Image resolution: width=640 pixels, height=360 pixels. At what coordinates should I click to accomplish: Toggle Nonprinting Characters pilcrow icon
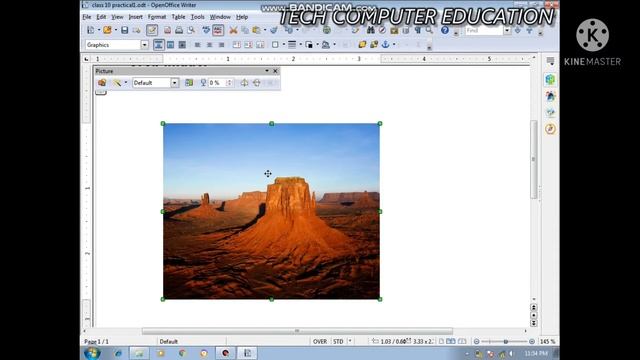(418, 30)
